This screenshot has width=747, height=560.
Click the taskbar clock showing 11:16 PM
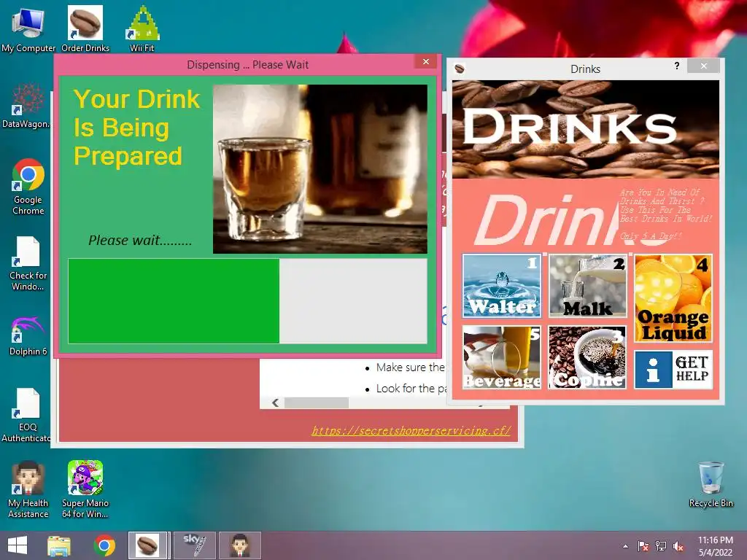click(716, 546)
